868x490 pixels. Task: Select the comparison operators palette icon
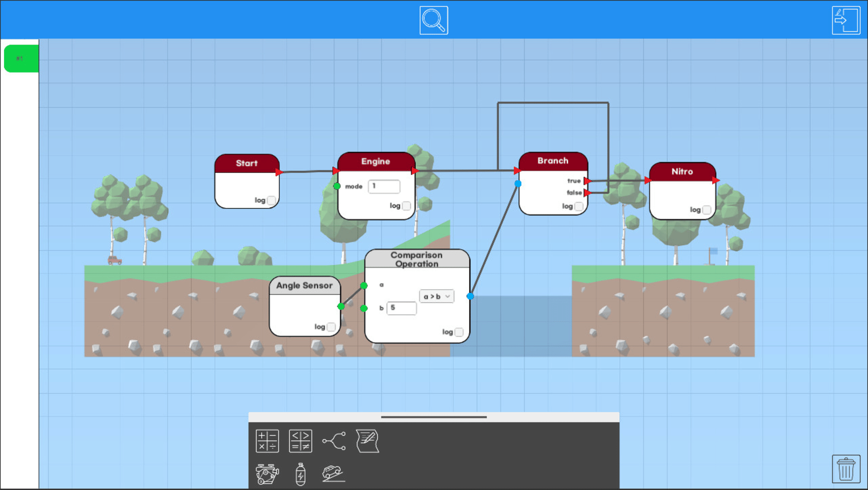[x=300, y=441]
